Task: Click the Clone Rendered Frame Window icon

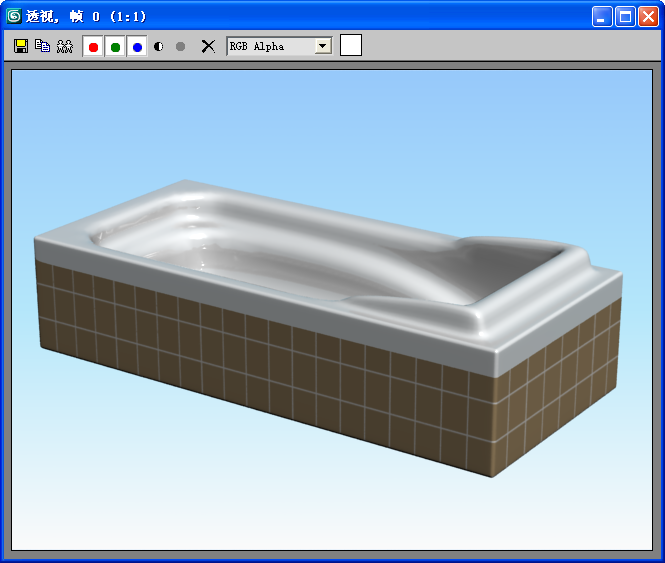Action: coord(65,46)
